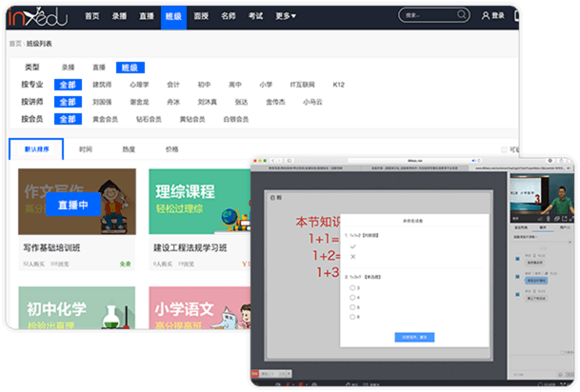Open course title 写作基础培训班
580x392 pixels.
coord(51,247)
